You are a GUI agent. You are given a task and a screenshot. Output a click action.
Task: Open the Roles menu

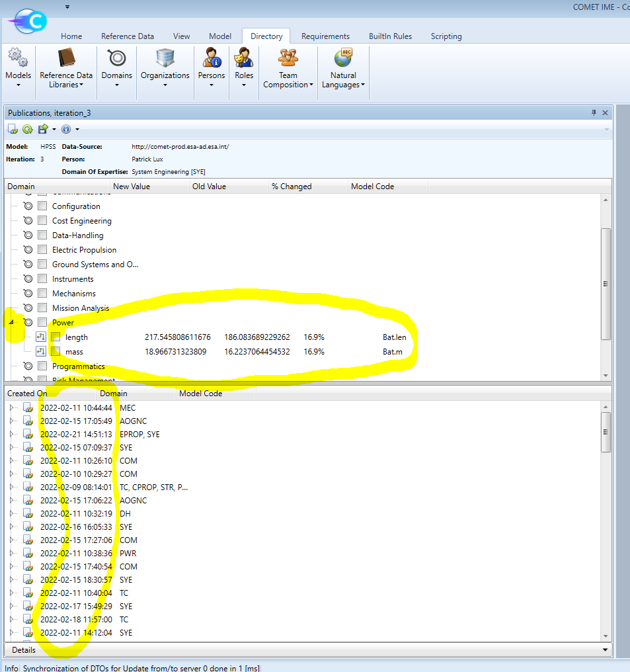pos(244,69)
